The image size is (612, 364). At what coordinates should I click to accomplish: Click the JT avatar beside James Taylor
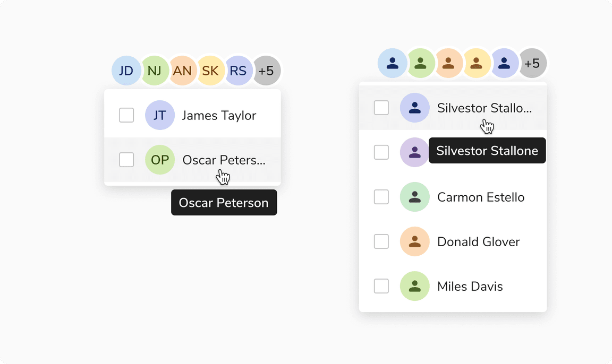pyautogui.click(x=159, y=115)
